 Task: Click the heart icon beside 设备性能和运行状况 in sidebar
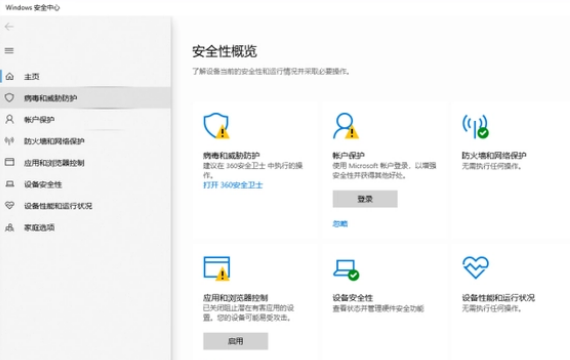[x=9, y=205]
